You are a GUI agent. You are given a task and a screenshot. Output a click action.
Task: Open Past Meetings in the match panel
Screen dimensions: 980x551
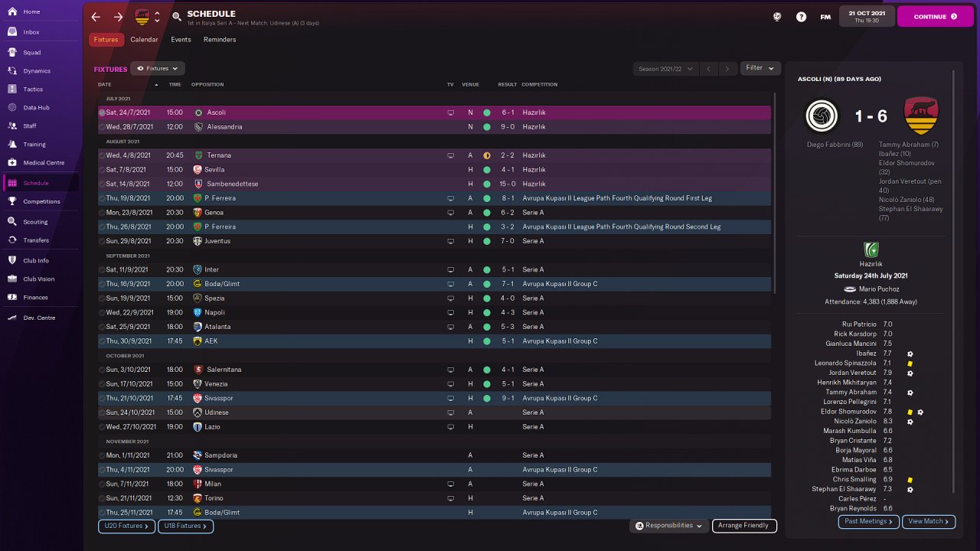[868, 521]
